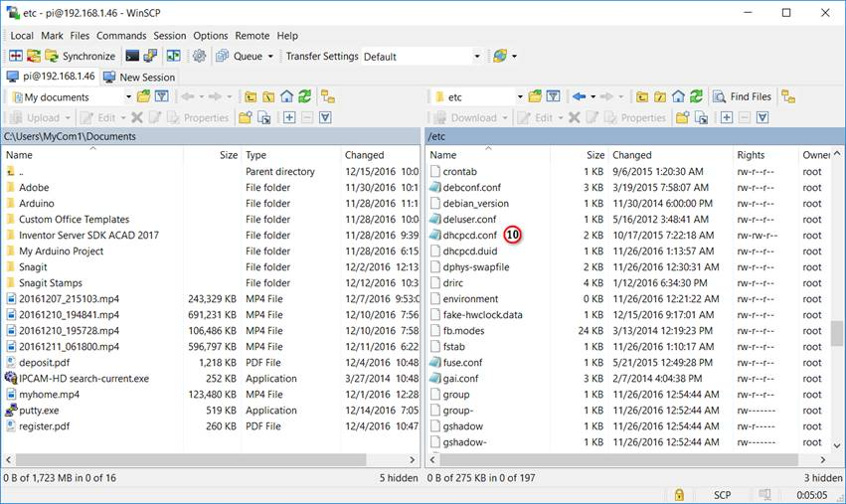
Task: Select the fstab file
Action: click(453, 346)
